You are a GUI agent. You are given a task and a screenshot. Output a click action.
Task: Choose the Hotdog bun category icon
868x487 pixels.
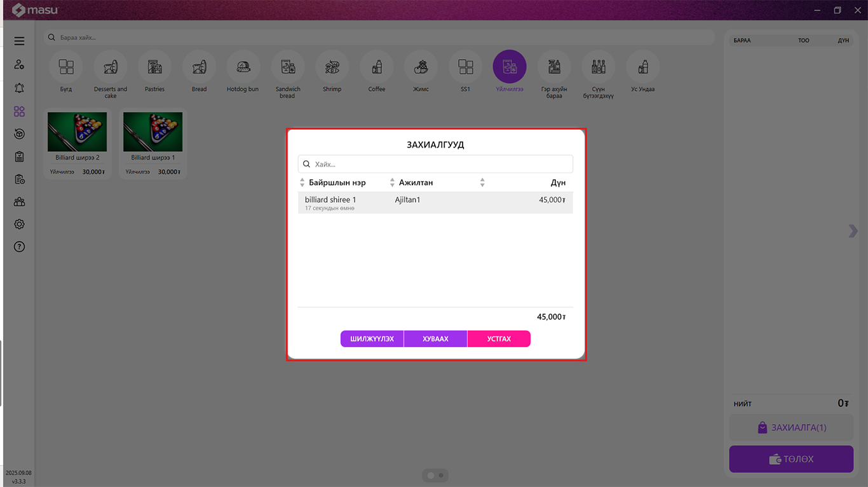point(243,67)
